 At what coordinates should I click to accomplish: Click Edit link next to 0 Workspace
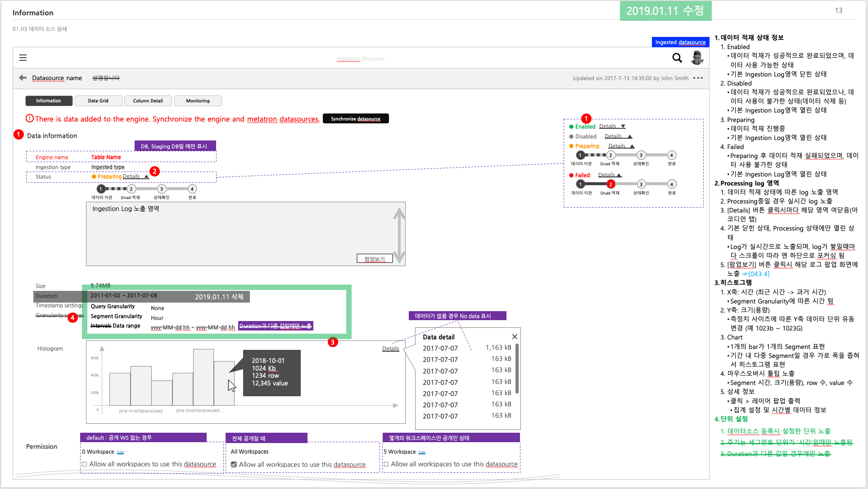pyautogui.click(x=120, y=452)
